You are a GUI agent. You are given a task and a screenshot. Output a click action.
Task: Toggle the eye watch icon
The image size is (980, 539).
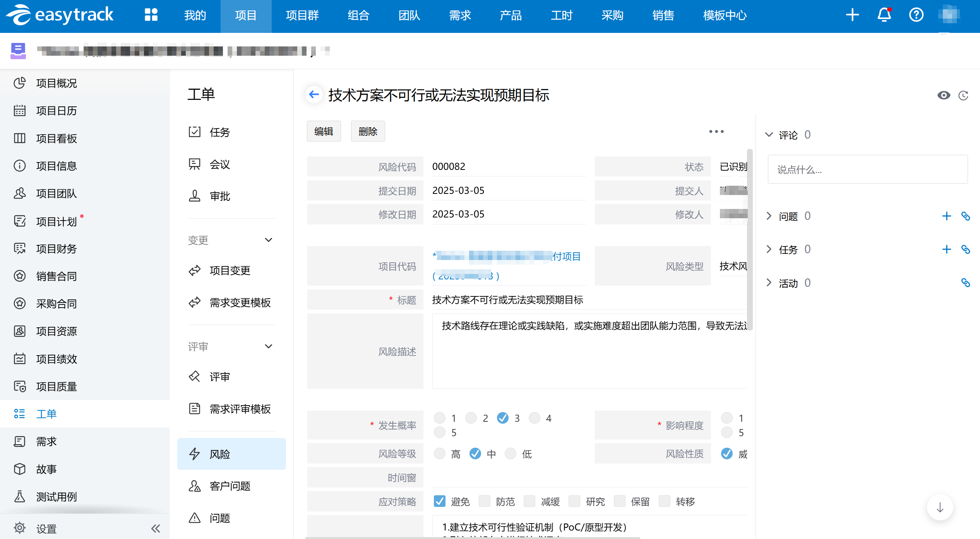click(944, 95)
